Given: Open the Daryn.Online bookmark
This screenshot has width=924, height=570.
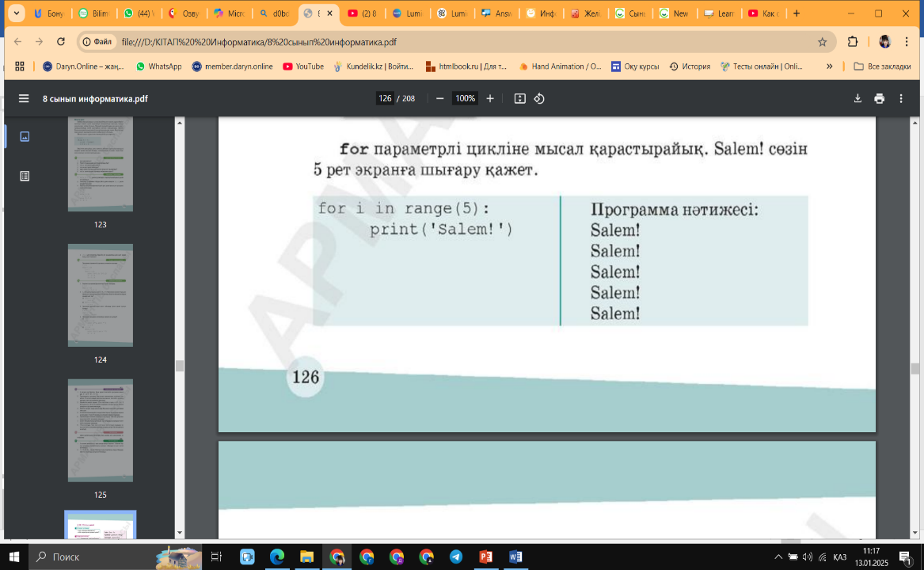Looking at the screenshot, I should pos(83,66).
